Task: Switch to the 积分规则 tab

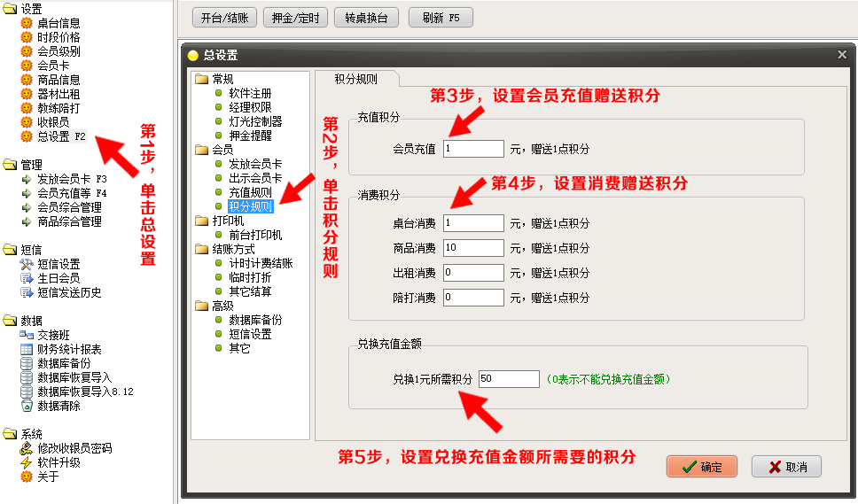Action: coord(356,79)
